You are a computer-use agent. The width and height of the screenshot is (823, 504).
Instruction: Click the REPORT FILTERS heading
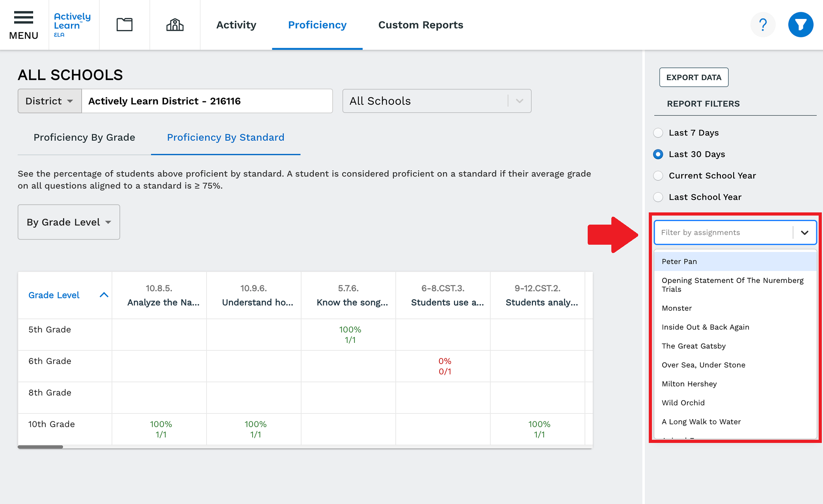[703, 104]
